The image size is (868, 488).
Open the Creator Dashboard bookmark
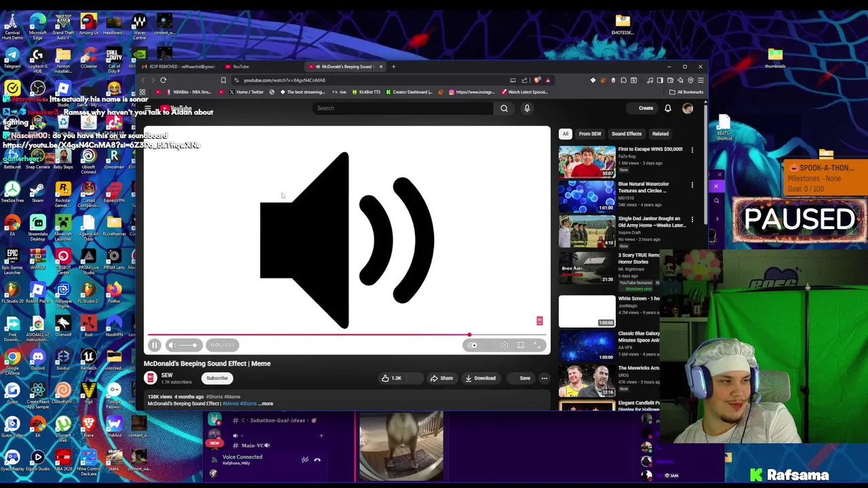coord(410,92)
